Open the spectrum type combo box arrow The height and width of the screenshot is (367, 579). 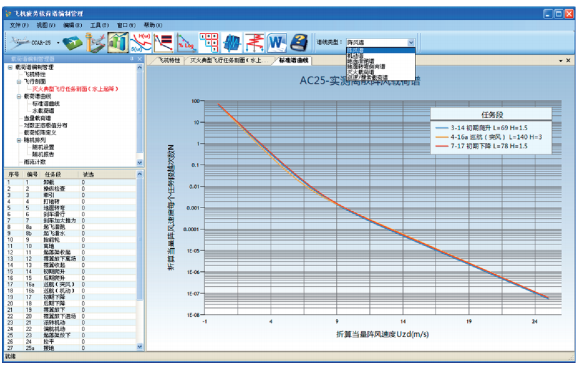point(411,42)
